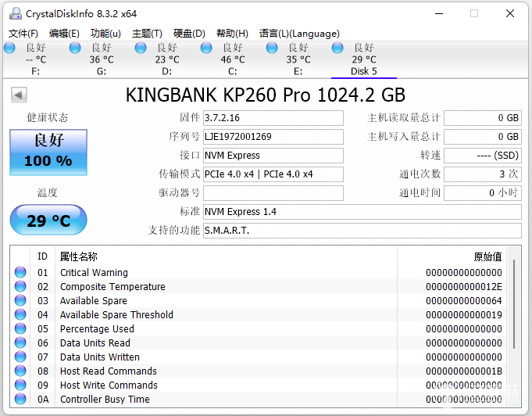The width and height of the screenshot is (532, 416).
Task: Click the supported features field S.M.A.R.T.
Action: [362, 231]
